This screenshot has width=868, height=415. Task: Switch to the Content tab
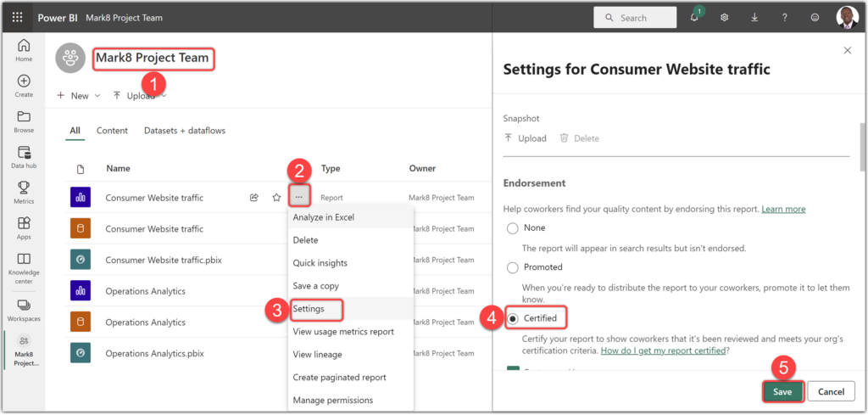112,131
